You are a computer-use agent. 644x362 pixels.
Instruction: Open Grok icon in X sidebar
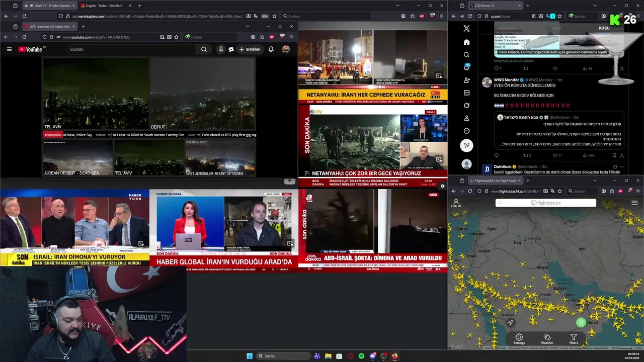click(466, 105)
